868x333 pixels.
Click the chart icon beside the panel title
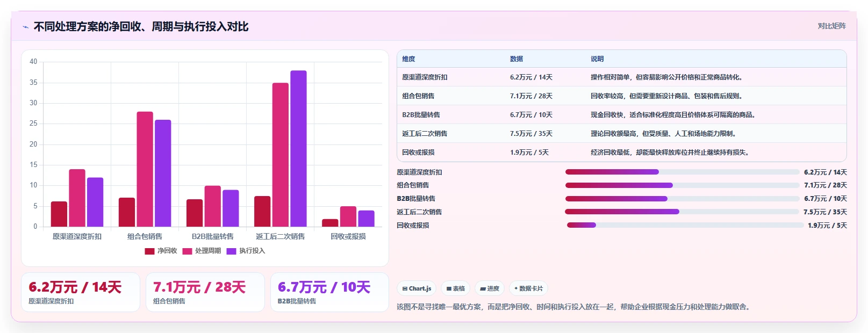(x=25, y=27)
